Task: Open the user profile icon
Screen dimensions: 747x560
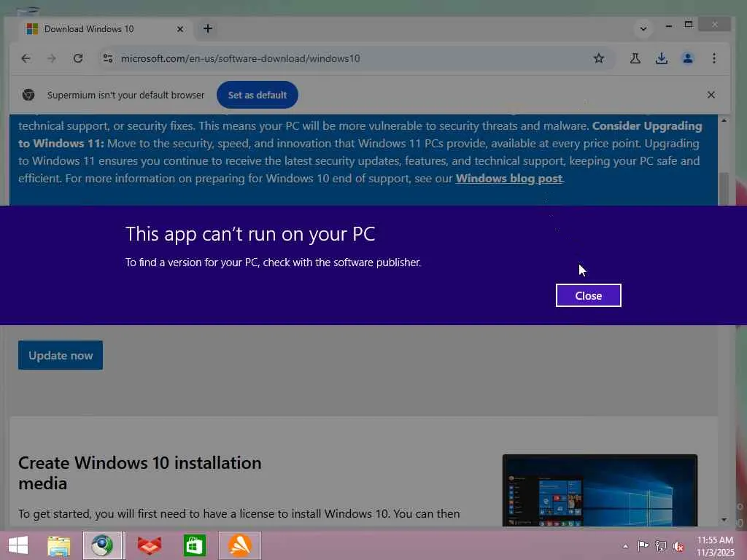Action: [687, 58]
